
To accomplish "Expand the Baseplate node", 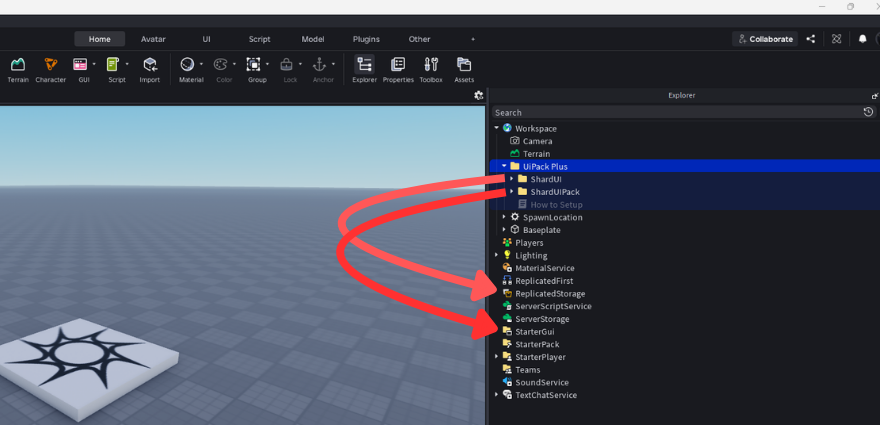I will click(x=504, y=230).
